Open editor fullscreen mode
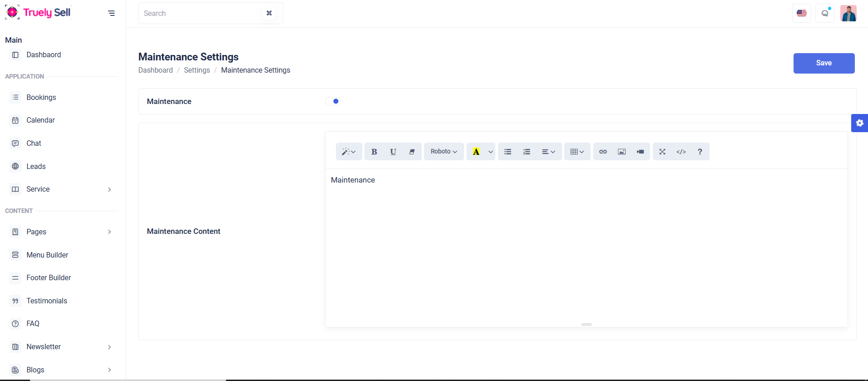This screenshot has width=868, height=381. [x=662, y=152]
